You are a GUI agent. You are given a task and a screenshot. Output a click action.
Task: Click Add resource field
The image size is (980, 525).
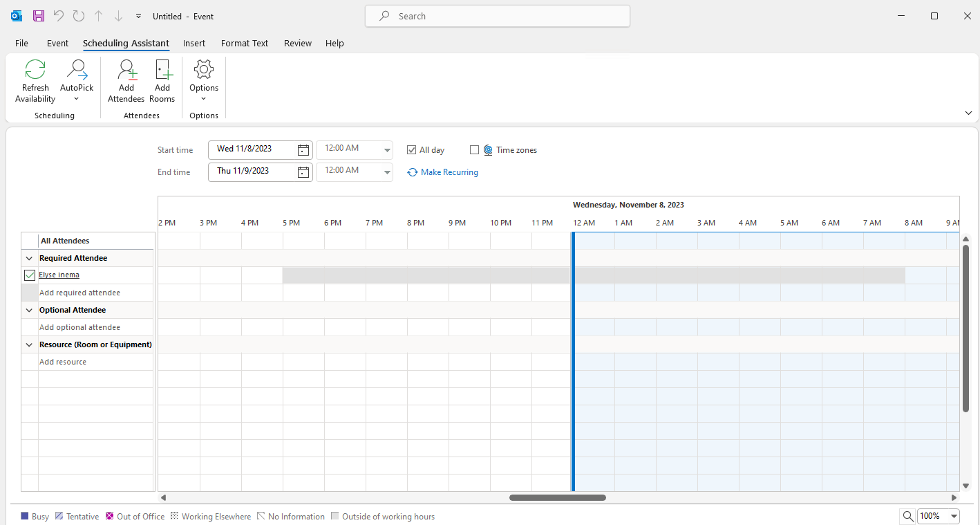pyautogui.click(x=95, y=362)
